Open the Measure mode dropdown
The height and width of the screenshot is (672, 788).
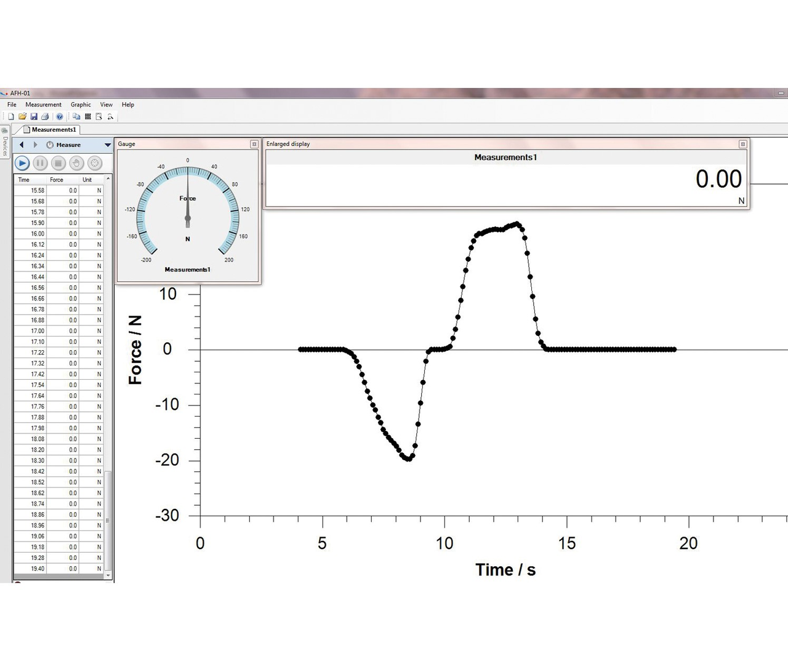pyautogui.click(x=108, y=145)
